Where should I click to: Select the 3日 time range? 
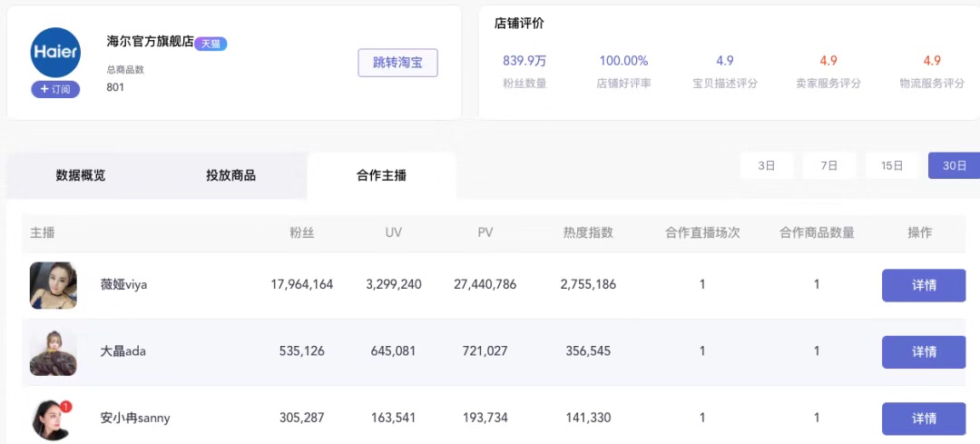click(767, 166)
